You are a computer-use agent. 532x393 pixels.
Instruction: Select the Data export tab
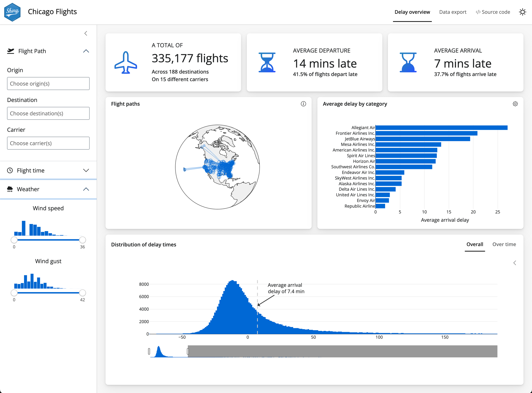pos(453,12)
